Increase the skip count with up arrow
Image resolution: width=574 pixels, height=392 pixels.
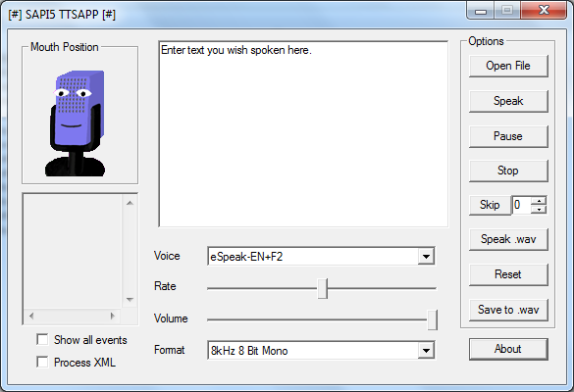(x=539, y=200)
